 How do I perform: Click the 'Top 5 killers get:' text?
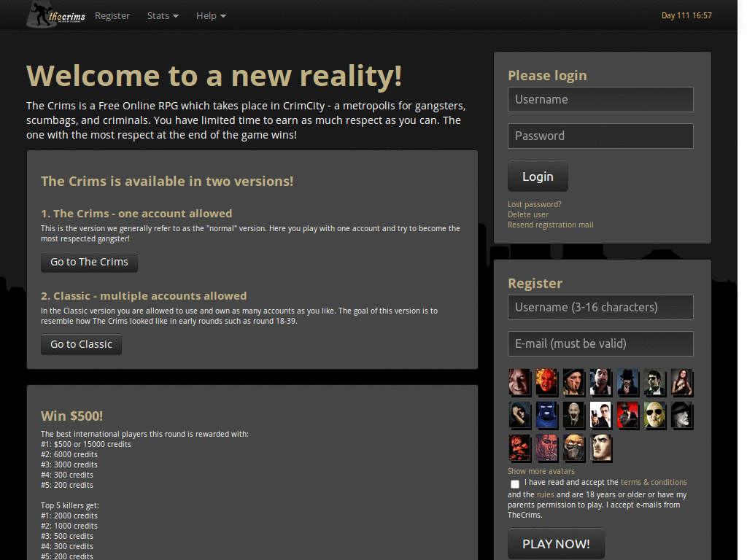point(70,506)
